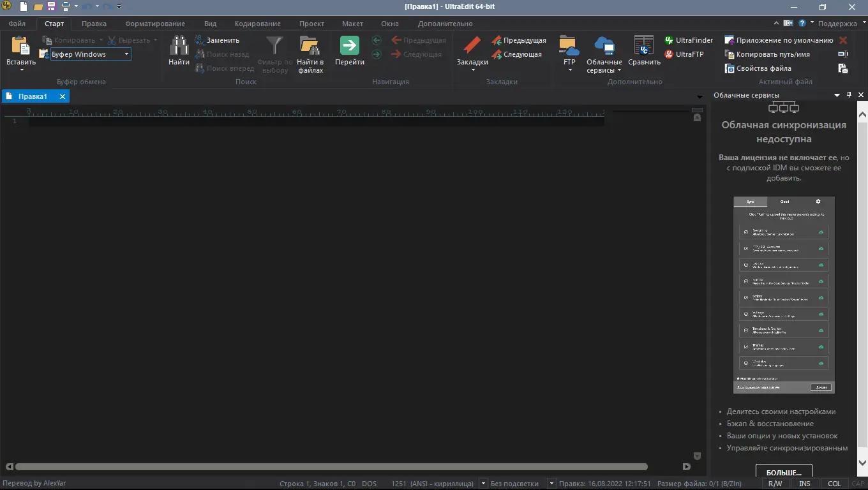Click the green Go To (Перейти) arrow
This screenshot has height=490, width=868.
pyautogui.click(x=350, y=45)
